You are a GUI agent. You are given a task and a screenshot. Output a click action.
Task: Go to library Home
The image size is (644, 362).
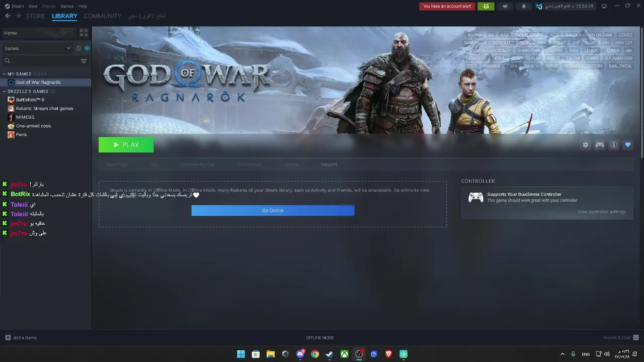39,33
